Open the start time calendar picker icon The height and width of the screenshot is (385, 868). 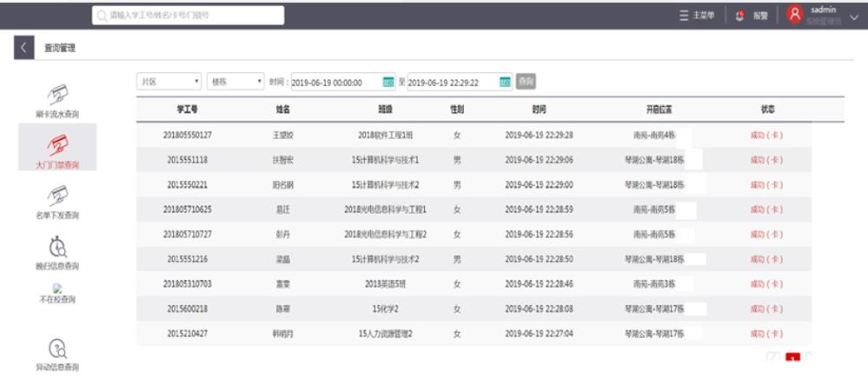point(388,83)
